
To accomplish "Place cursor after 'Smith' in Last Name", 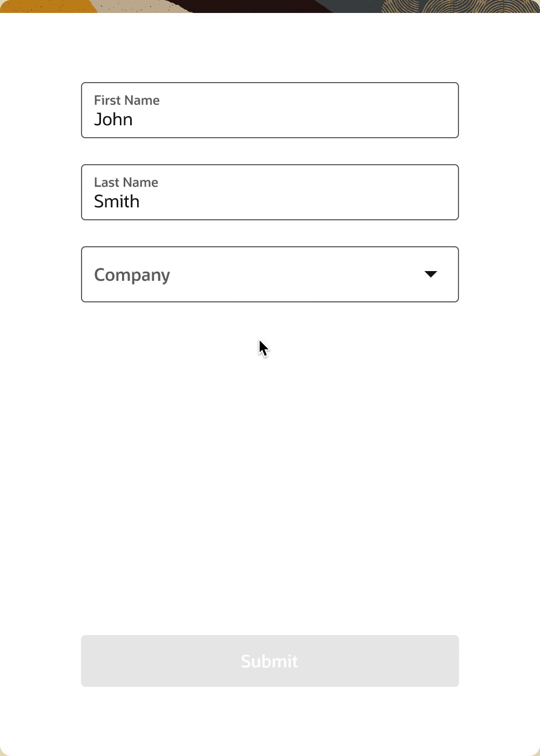I will click(141, 201).
